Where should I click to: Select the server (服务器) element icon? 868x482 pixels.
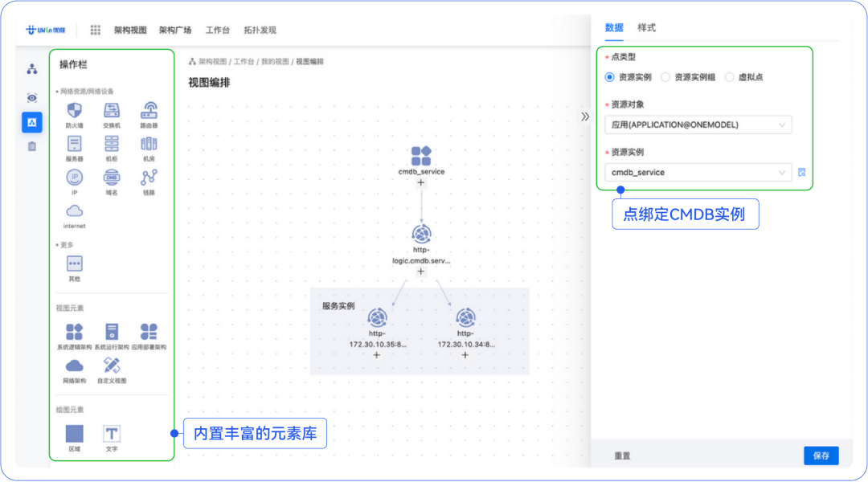74,144
